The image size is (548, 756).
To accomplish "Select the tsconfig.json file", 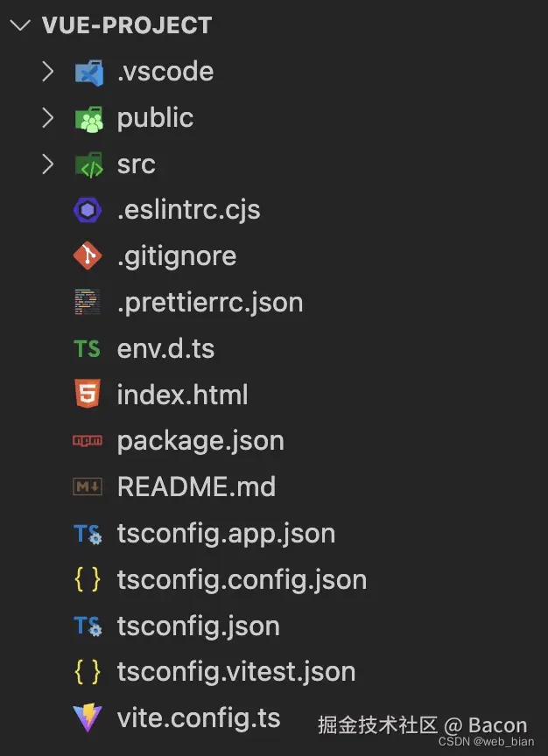I will (198, 626).
